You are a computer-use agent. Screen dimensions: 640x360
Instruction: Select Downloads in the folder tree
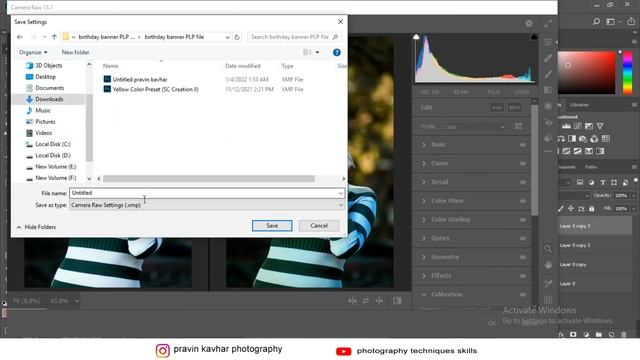point(49,99)
